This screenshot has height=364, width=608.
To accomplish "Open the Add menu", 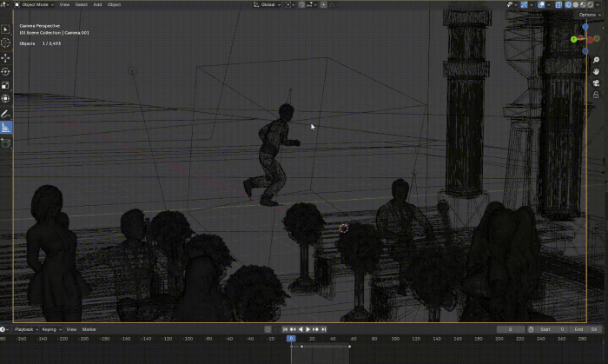I will [97, 4].
